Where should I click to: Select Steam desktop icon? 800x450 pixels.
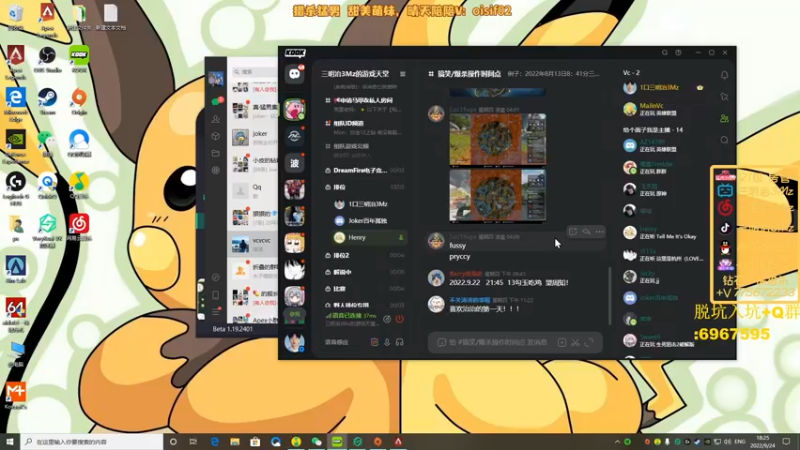pos(47,101)
